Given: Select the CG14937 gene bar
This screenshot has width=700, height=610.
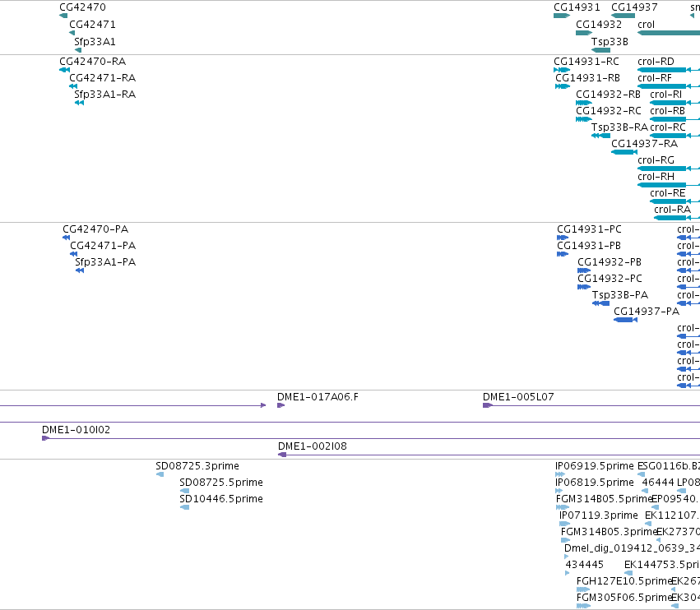Looking at the screenshot, I should tap(623, 16).
